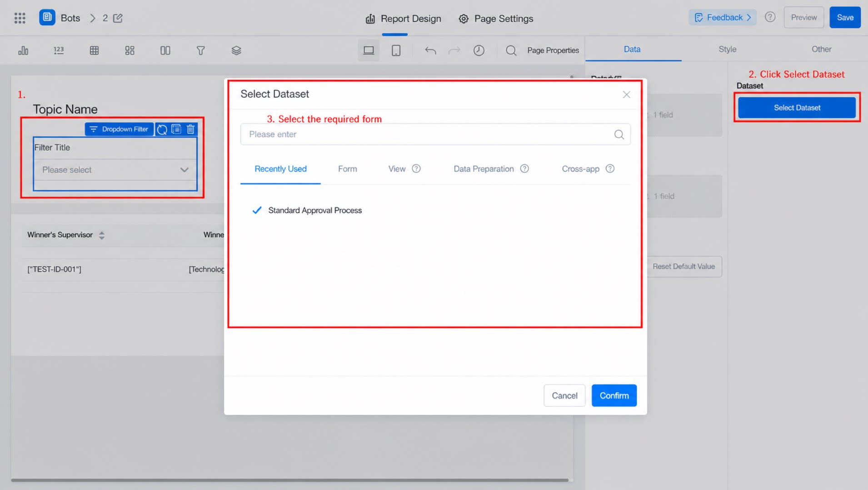Confirm the dataset selection
This screenshot has height=490, width=868.
click(614, 395)
